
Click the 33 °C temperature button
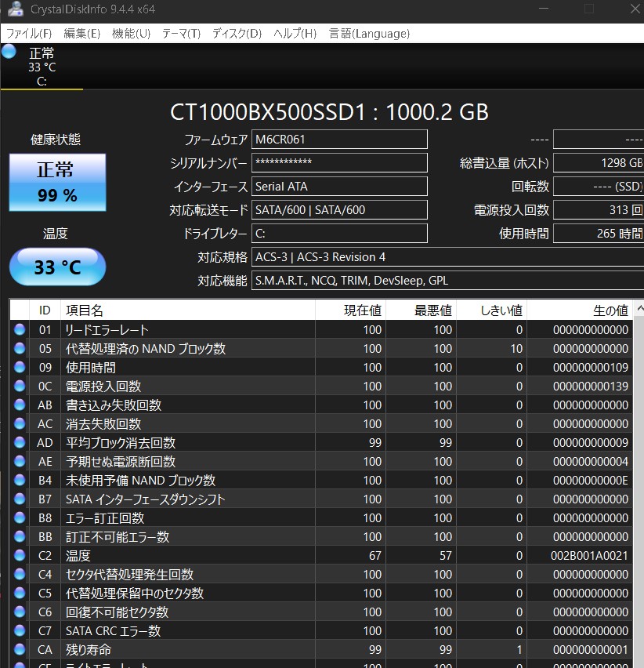point(57,267)
